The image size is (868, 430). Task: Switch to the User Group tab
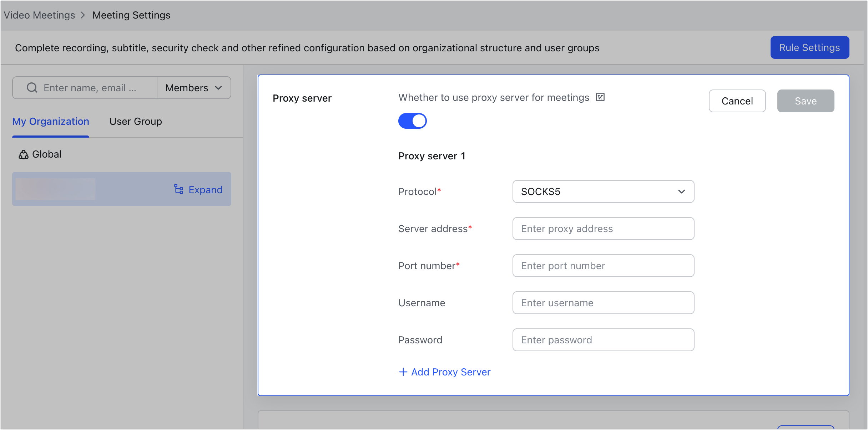point(136,121)
